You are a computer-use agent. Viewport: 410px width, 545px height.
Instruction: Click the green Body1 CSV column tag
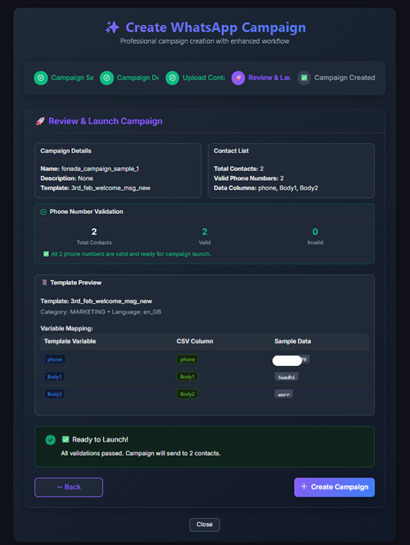(x=187, y=377)
